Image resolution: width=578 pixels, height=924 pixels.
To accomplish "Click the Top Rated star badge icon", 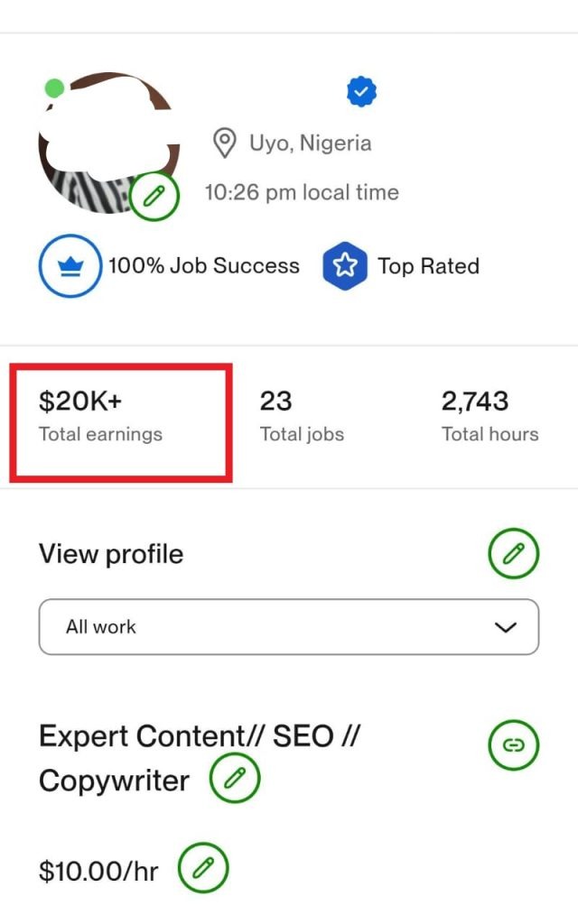I will tap(345, 266).
